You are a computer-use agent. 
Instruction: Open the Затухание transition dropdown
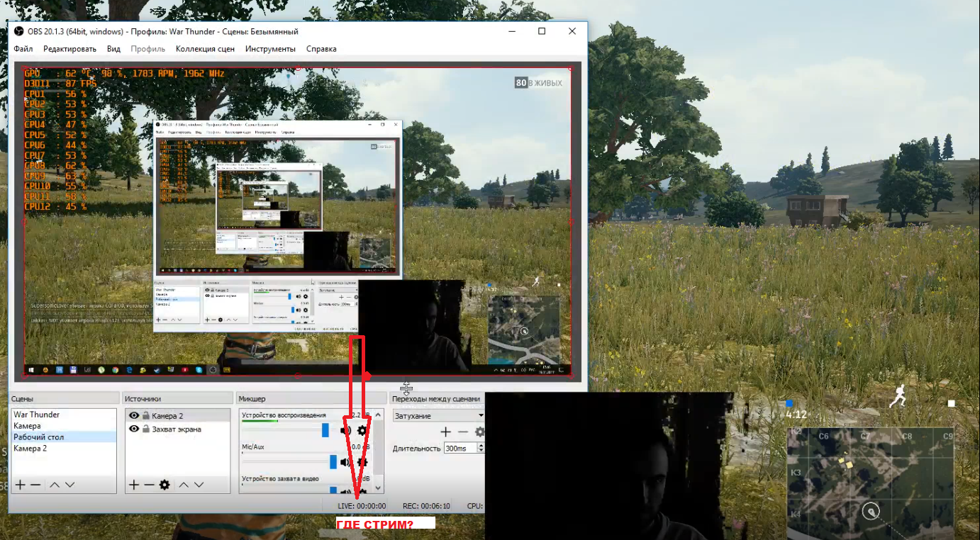click(x=438, y=416)
